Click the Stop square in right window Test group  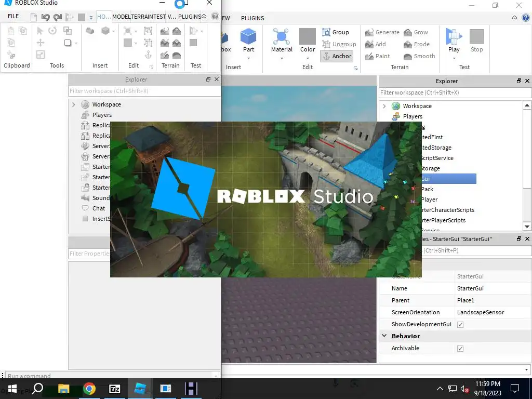(x=477, y=37)
